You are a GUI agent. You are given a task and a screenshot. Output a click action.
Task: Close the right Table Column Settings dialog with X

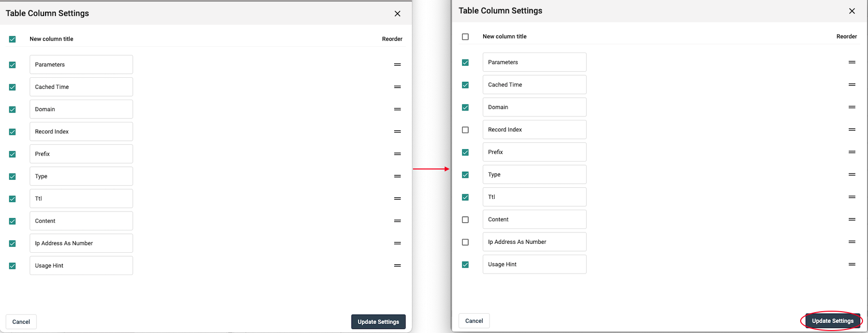pos(852,11)
